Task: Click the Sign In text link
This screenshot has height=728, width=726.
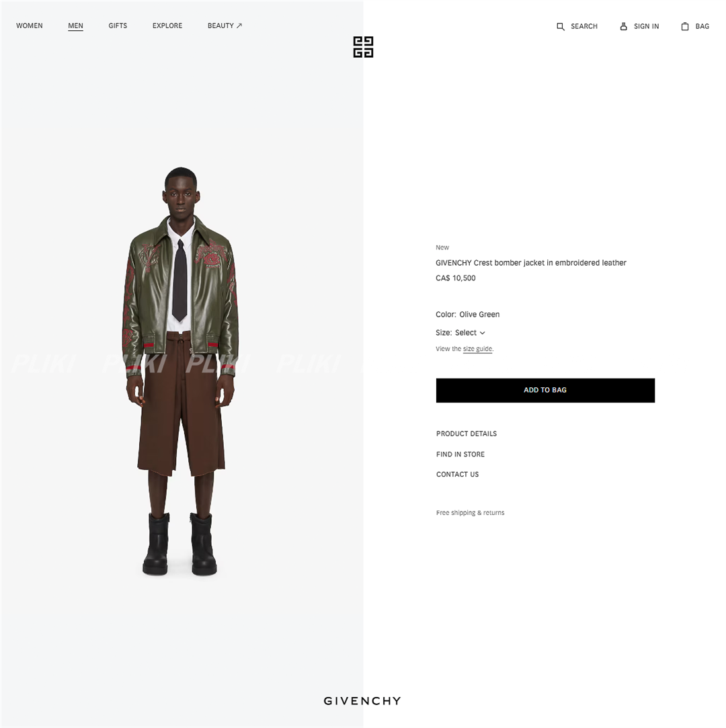Action: (646, 26)
